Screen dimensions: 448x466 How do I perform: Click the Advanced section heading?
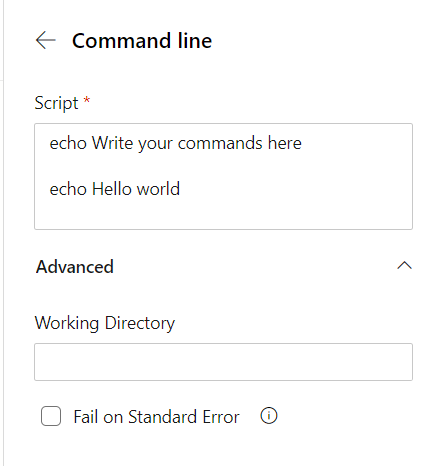[75, 267]
